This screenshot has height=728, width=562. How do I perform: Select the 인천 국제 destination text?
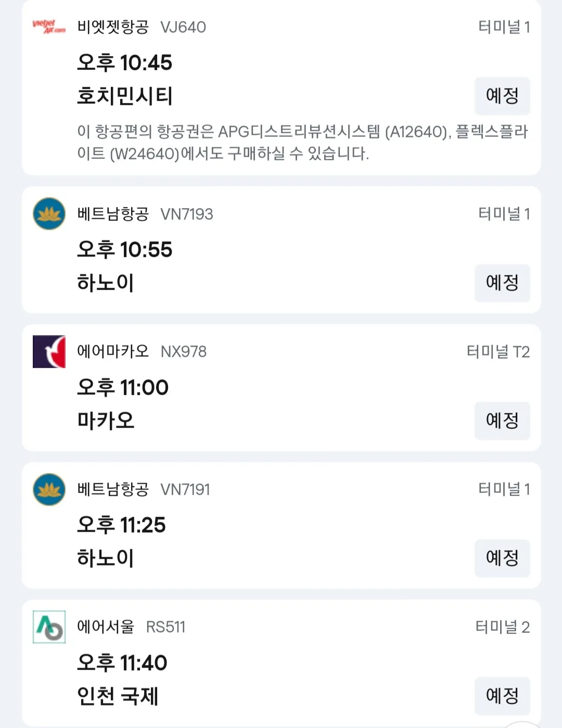point(118,696)
